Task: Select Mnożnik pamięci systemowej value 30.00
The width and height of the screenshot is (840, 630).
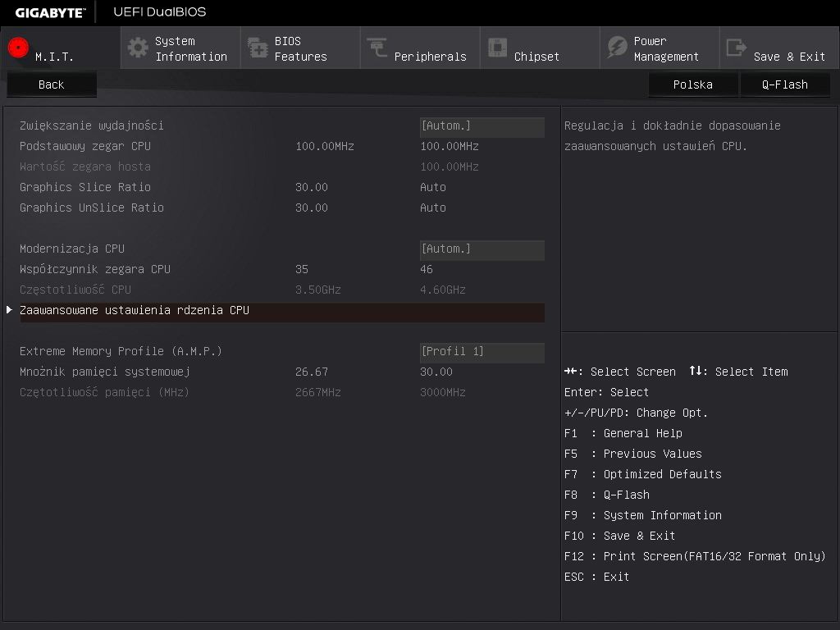Action: point(436,372)
